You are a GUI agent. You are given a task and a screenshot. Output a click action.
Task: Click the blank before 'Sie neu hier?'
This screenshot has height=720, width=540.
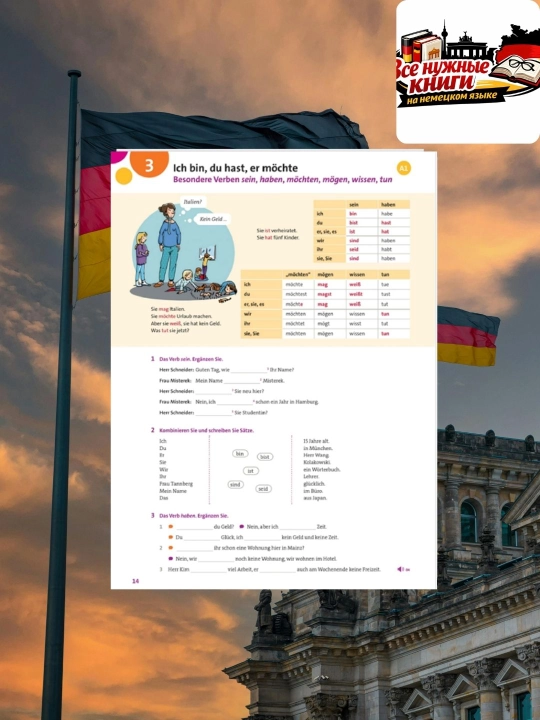214,392
